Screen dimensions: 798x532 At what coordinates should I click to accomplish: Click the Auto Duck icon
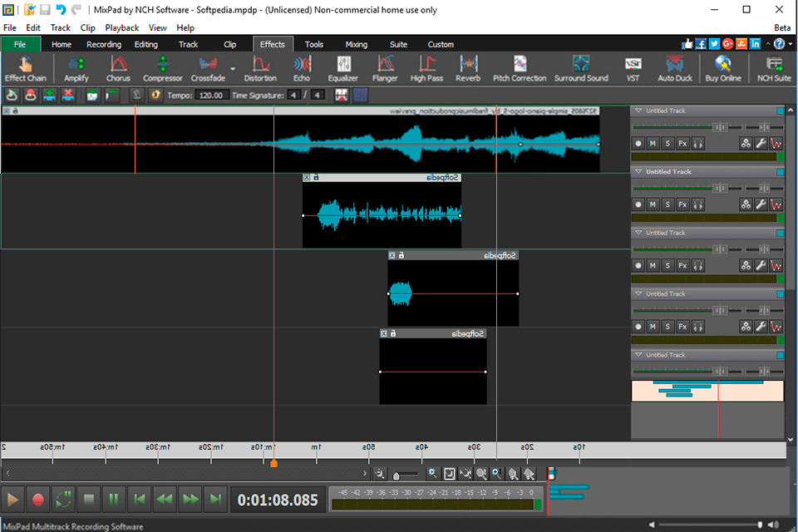pos(675,68)
